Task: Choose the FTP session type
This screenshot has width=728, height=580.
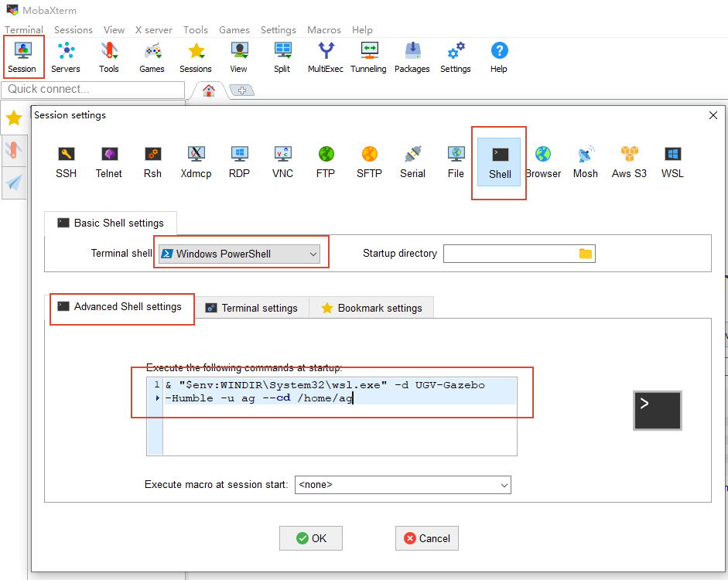Action: coord(326,162)
